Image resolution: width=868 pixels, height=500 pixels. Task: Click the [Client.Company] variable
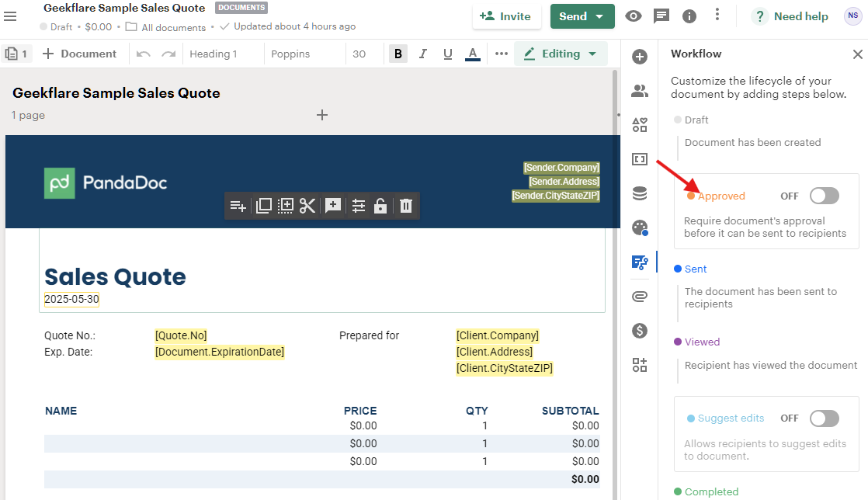(497, 335)
